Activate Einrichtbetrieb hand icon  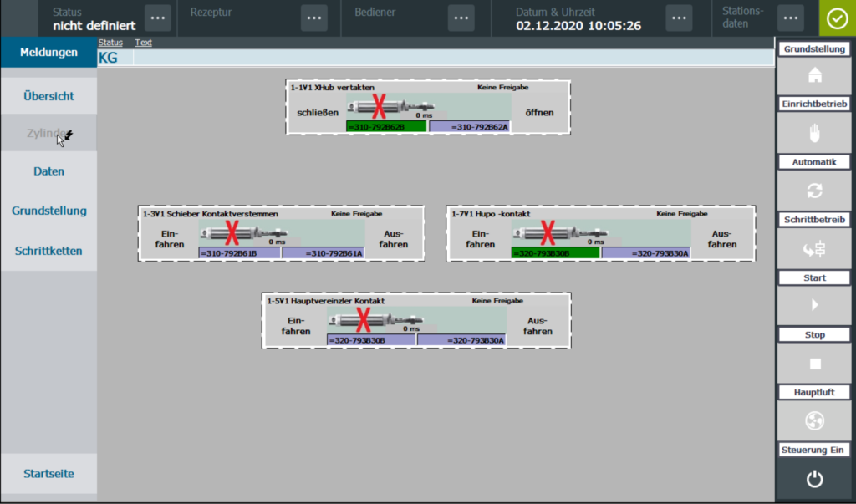click(814, 133)
